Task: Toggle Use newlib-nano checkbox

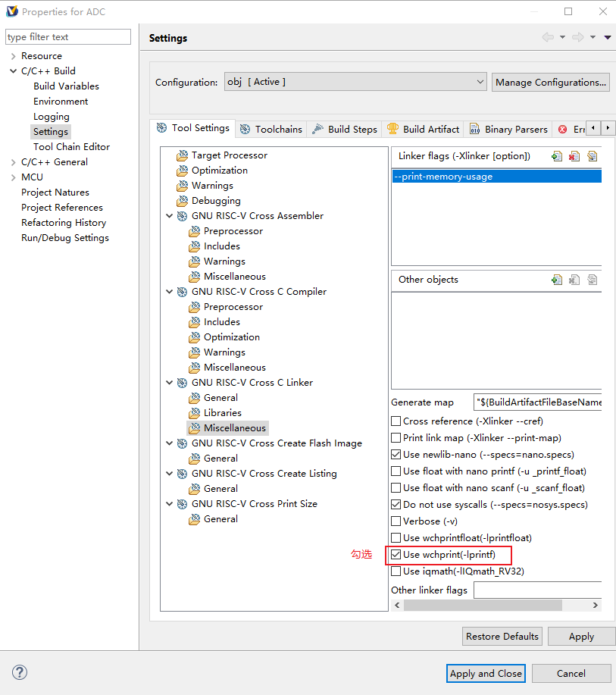Action: pos(396,455)
